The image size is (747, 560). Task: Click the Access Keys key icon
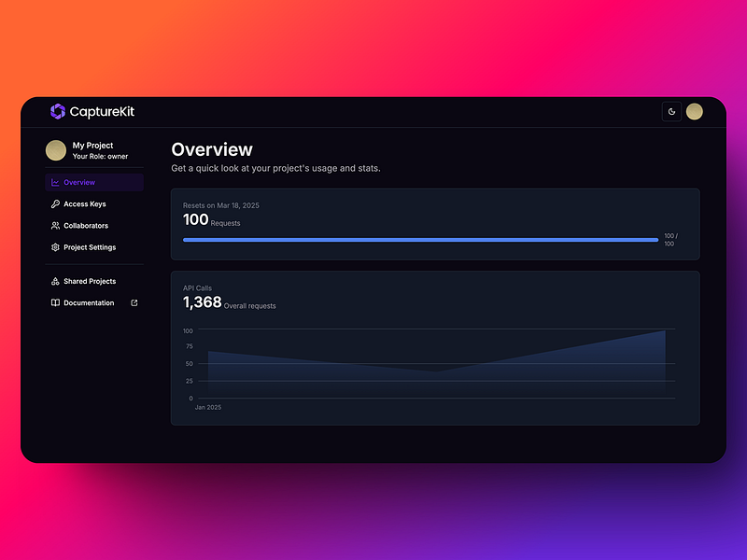55,203
